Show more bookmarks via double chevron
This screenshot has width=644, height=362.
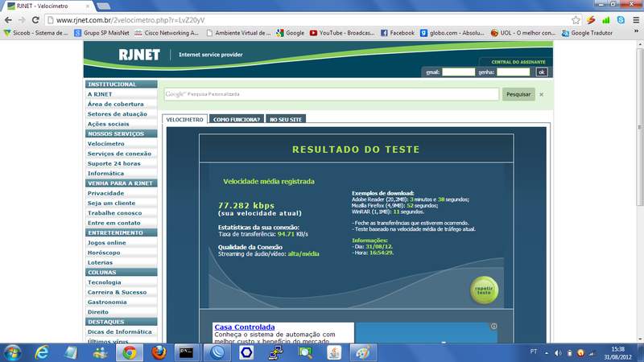tap(636, 31)
